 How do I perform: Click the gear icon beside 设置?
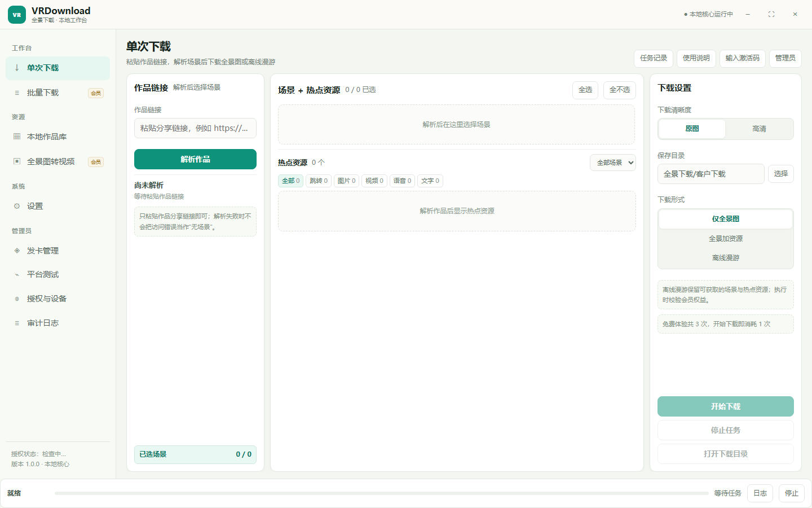pyautogui.click(x=17, y=206)
